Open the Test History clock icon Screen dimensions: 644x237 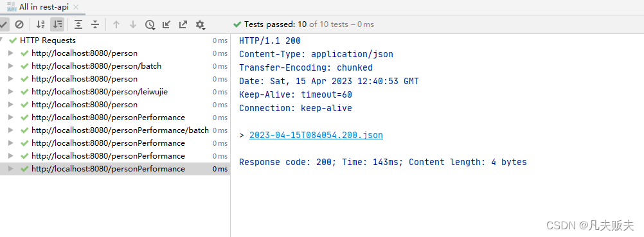point(150,24)
